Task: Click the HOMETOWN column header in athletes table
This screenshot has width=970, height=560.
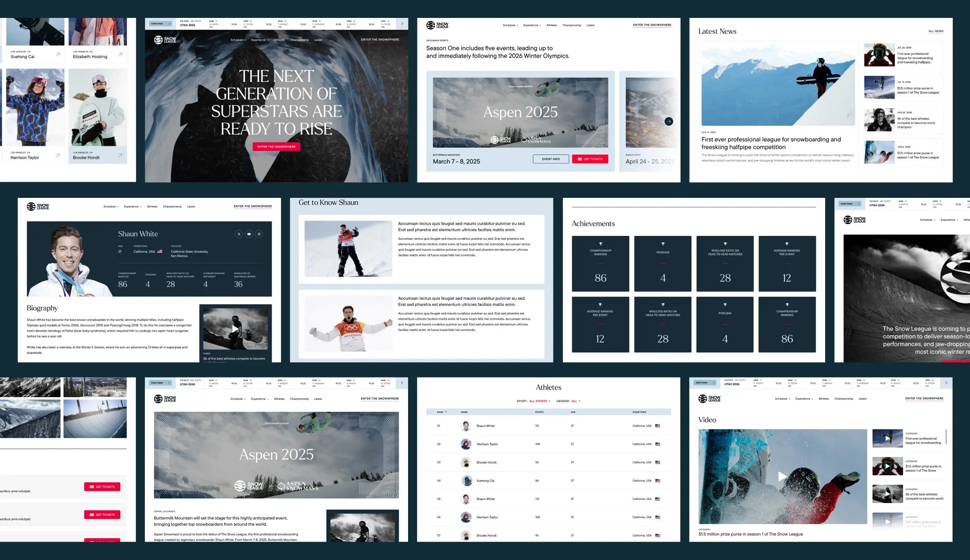Action: pyautogui.click(x=639, y=412)
